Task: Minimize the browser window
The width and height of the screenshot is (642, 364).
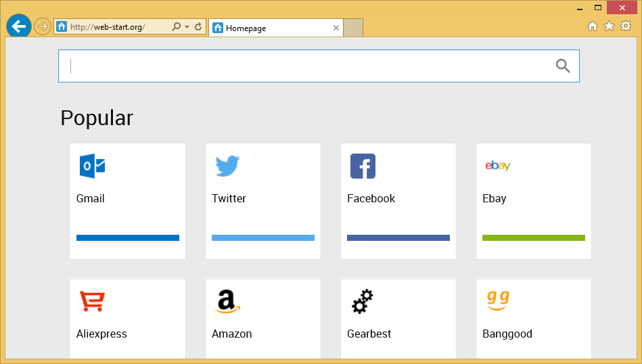Action: click(x=580, y=8)
